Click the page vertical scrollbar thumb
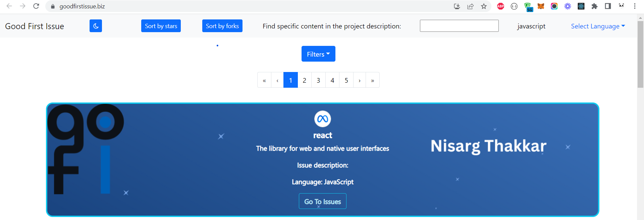Viewport: 644px width, 220px height. 640,54
